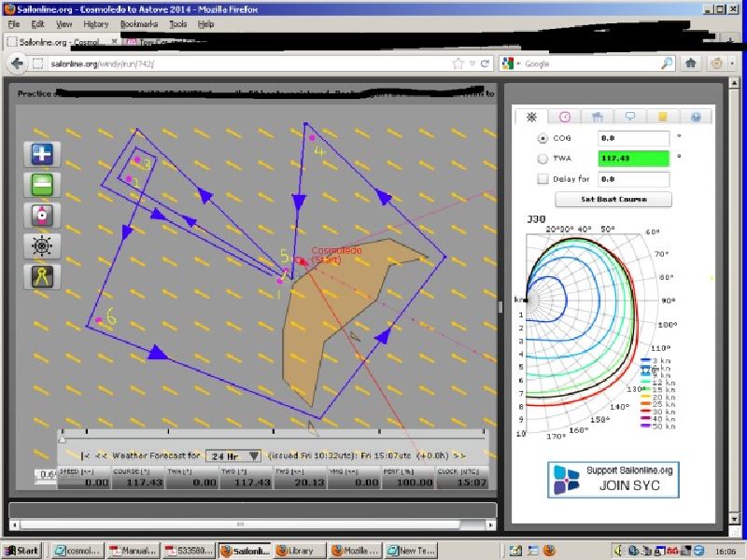Click the Delay for value field
This screenshot has height=560, width=747.
(634, 179)
